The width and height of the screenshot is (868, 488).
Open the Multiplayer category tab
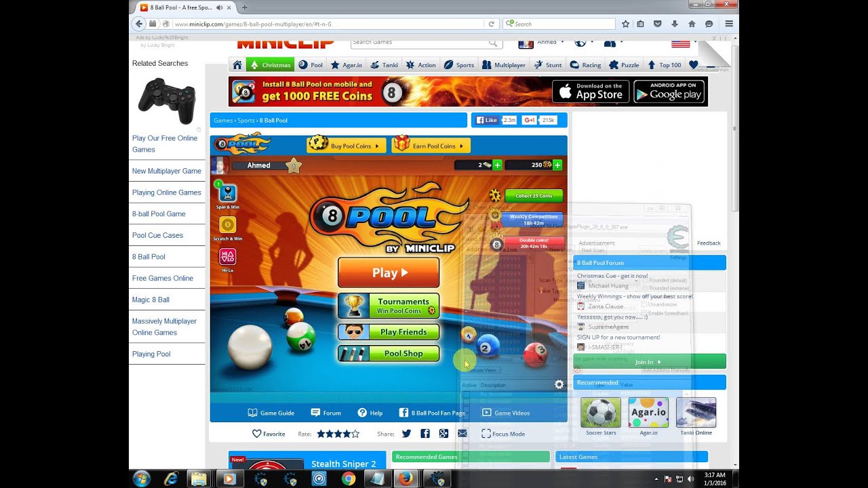tap(504, 65)
